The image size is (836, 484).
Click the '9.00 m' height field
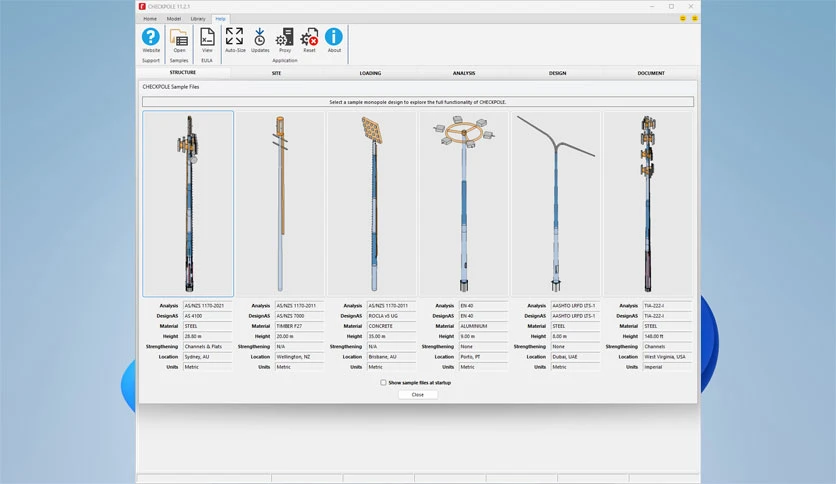point(483,336)
